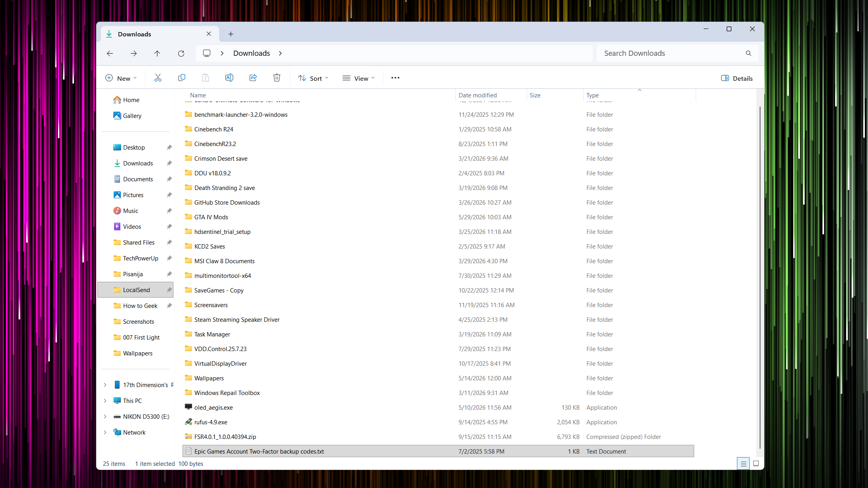Click the This PC monitor icon in address bar
This screenshot has height=488, width=868.
tap(207, 53)
